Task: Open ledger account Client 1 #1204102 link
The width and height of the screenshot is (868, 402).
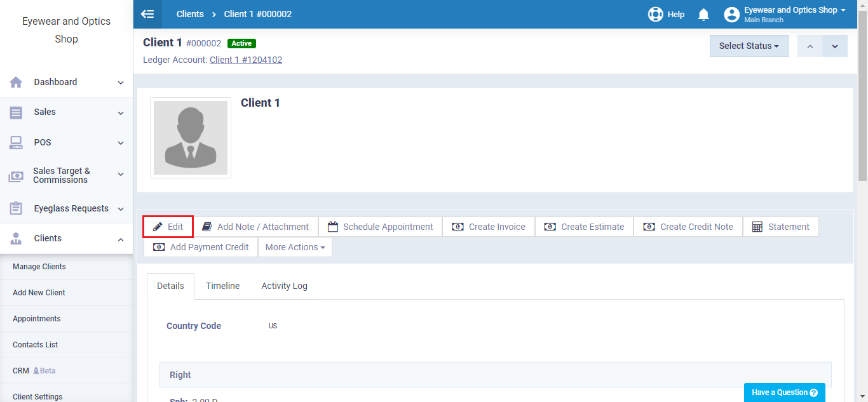Action: [x=246, y=60]
